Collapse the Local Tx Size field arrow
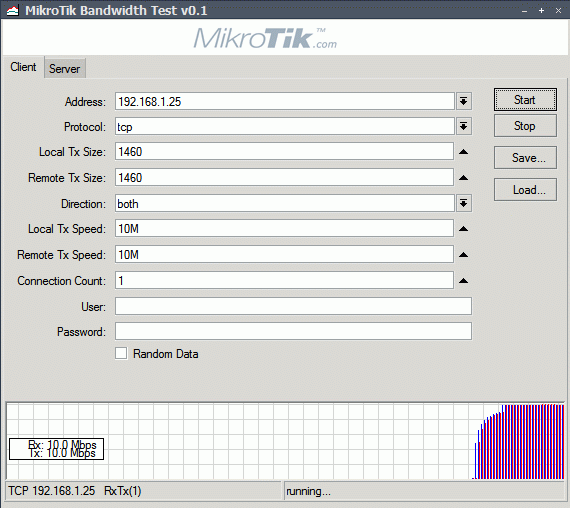Screen dimensions: 570x508 tap(463, 152)
